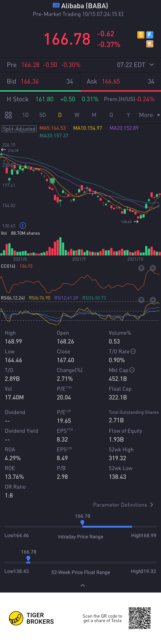Tap the US market flag badge
The height and width of the screenshot is (644, 161).
point(56,5)
